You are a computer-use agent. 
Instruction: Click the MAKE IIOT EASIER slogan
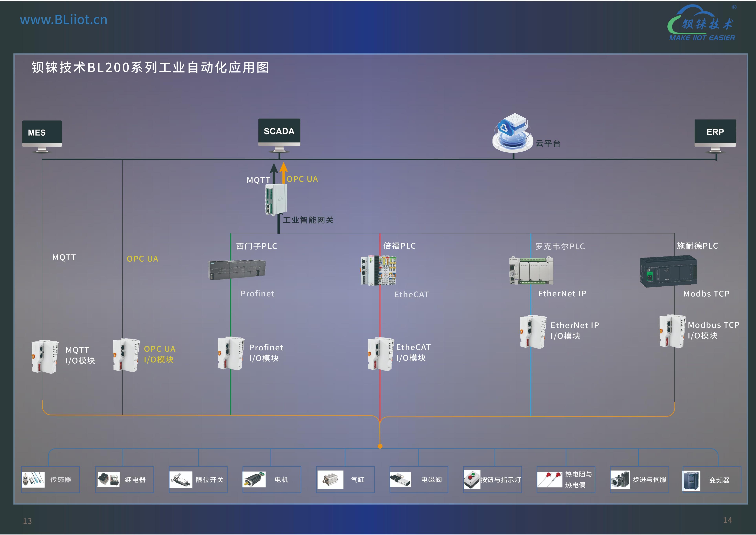(x=702, y=38)
